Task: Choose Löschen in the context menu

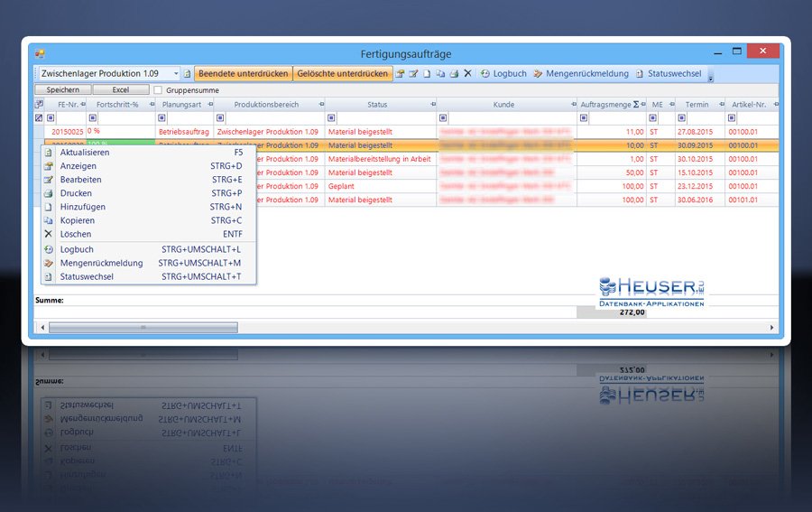Action: point(149,234)
